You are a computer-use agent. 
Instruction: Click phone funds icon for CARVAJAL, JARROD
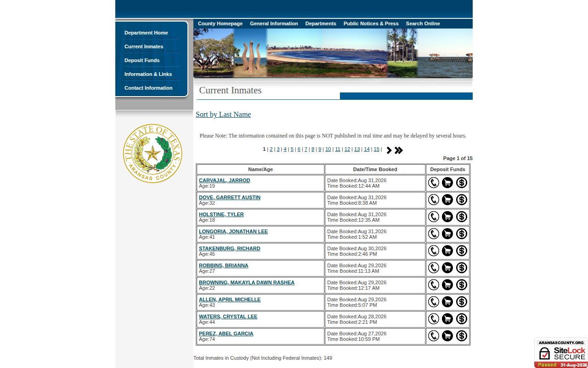pyautogui.click(x=433, y=183)
